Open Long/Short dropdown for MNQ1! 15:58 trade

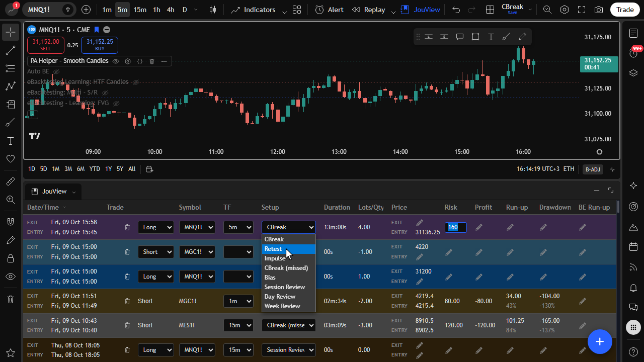155,227
